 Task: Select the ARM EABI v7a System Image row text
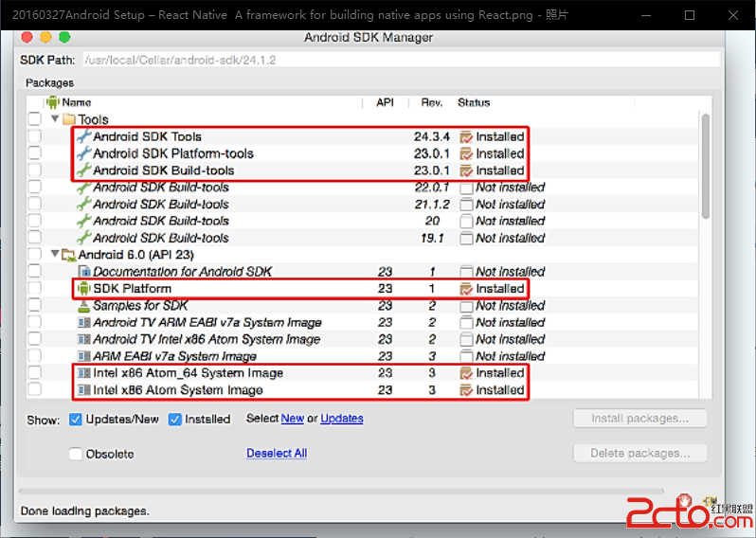coord(174,356)
